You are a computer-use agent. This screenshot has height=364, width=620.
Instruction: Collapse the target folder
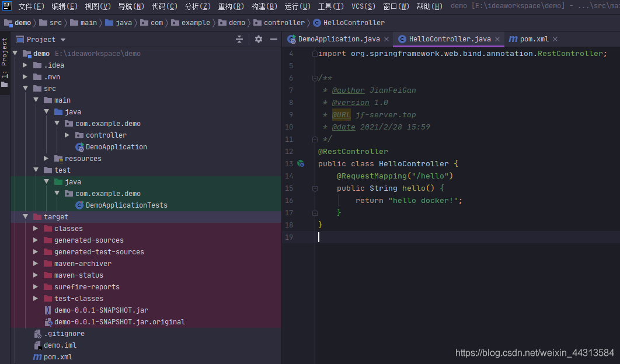pos(25,216)
